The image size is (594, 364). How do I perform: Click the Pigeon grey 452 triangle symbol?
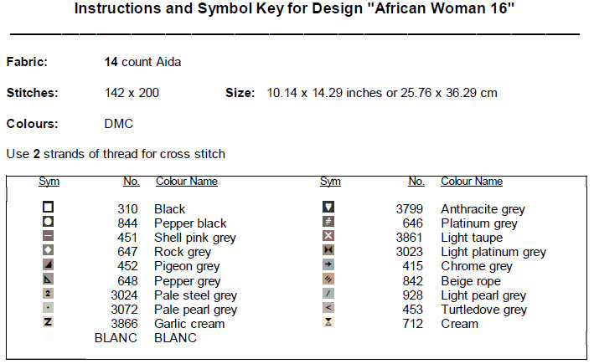point(49,265)
